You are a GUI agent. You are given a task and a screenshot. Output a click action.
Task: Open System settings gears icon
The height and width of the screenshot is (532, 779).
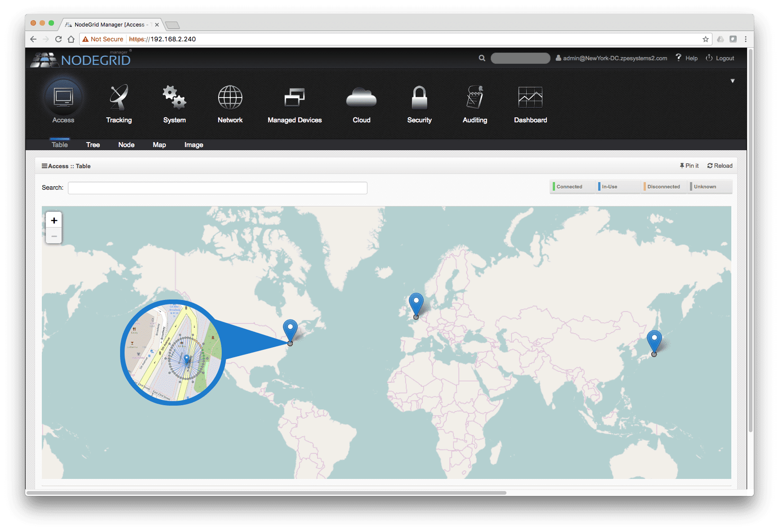pos(174,98)
